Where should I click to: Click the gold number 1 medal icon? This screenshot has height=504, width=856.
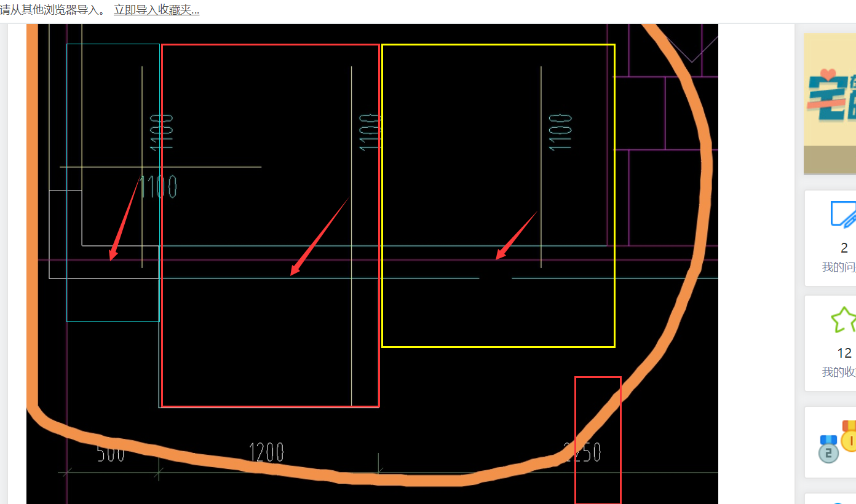pyautogui.click(x=849, y=435)
